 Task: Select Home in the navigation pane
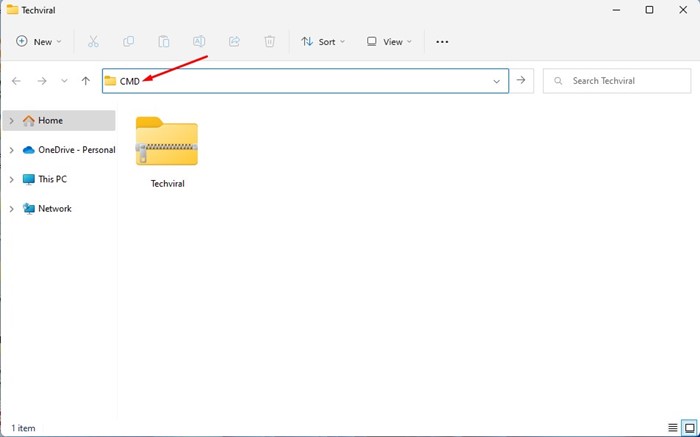[x=59, y=121]
